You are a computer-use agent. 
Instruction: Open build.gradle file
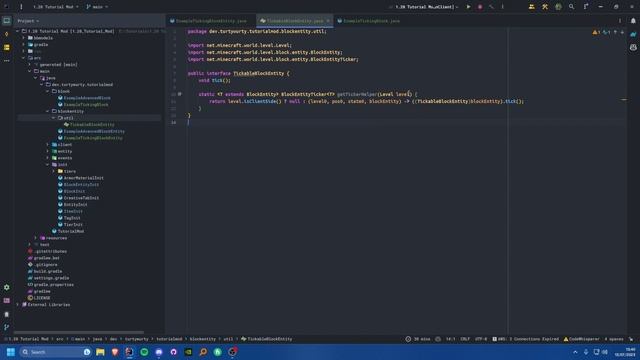click(47, 271)
